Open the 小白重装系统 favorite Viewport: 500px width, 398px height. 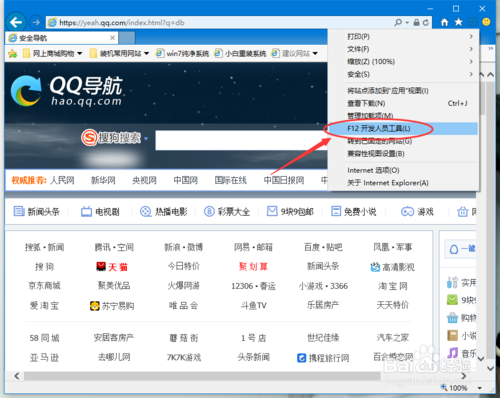click(x=240, y=53)
